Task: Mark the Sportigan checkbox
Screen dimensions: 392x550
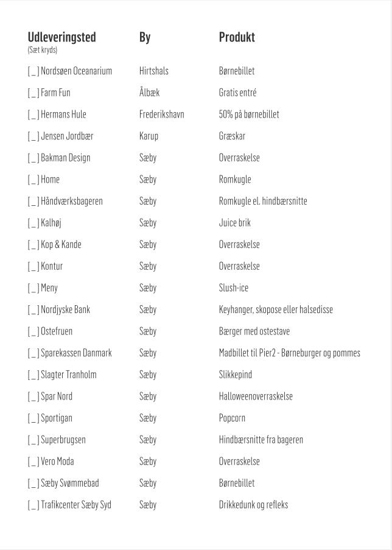Action: [33, 418]
